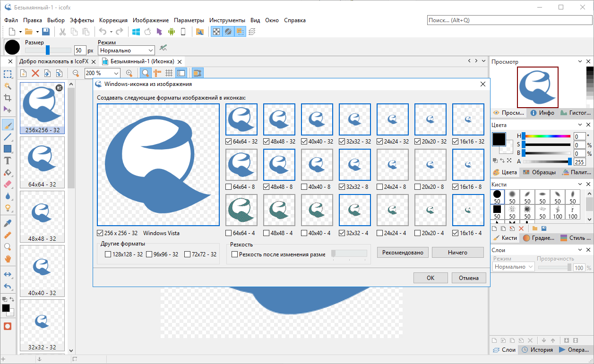Viewport: 594px width, 364px height.
Task: Open the Инфо panel tab
Action: pos(542,113)
